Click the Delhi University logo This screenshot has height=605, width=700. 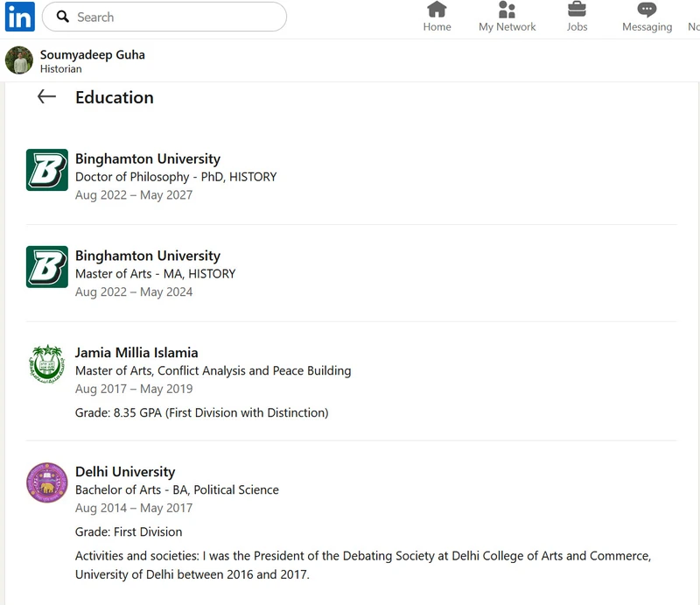(x=47, y=483)
